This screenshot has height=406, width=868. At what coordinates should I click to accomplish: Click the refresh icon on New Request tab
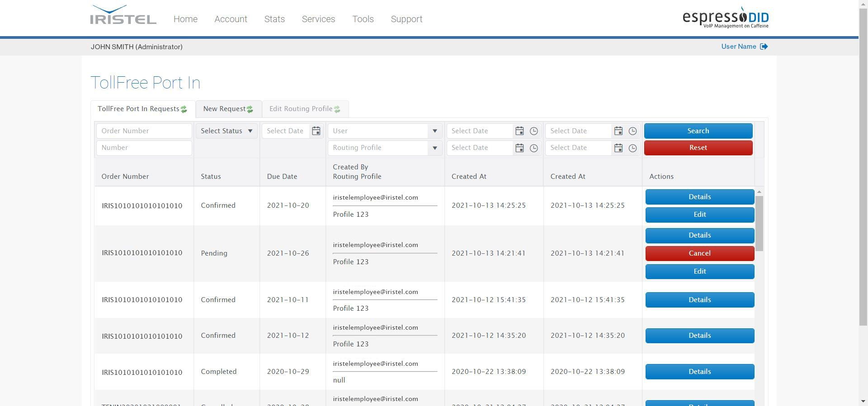(250, 109)
